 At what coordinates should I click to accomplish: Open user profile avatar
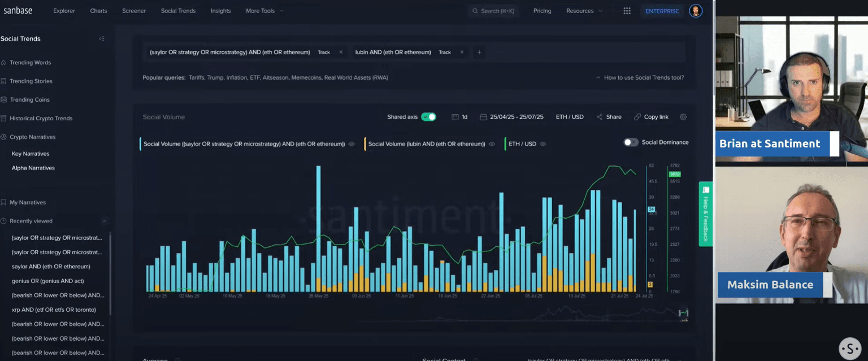pyautogui.click(x=696, y=11)
